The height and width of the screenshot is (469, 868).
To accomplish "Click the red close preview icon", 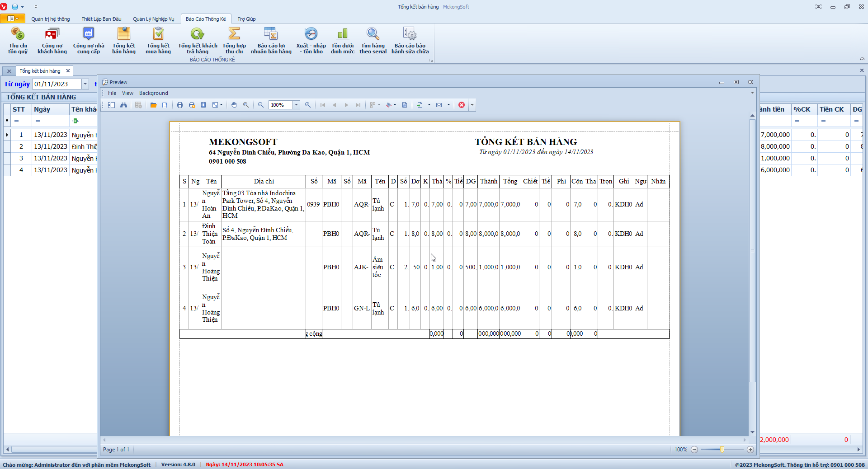I will pos(462,105).
